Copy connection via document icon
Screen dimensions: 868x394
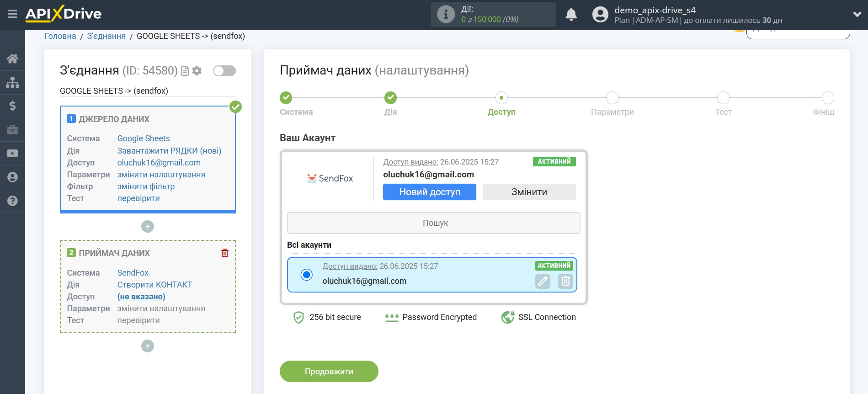click(x=185, y=71)
